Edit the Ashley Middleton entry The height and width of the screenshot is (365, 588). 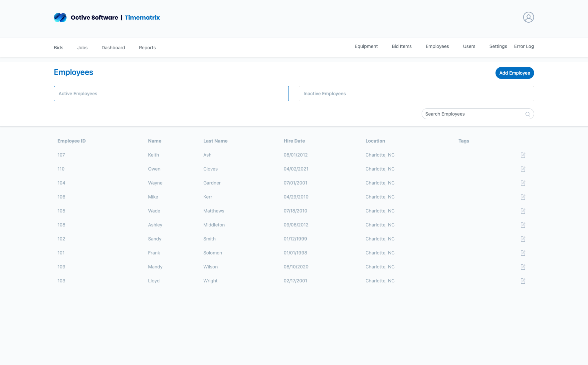[x=523, y=225]
